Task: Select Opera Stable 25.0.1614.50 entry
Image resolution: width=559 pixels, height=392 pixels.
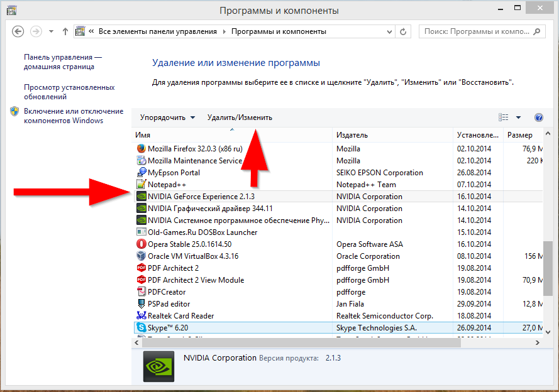Action: 190,244
